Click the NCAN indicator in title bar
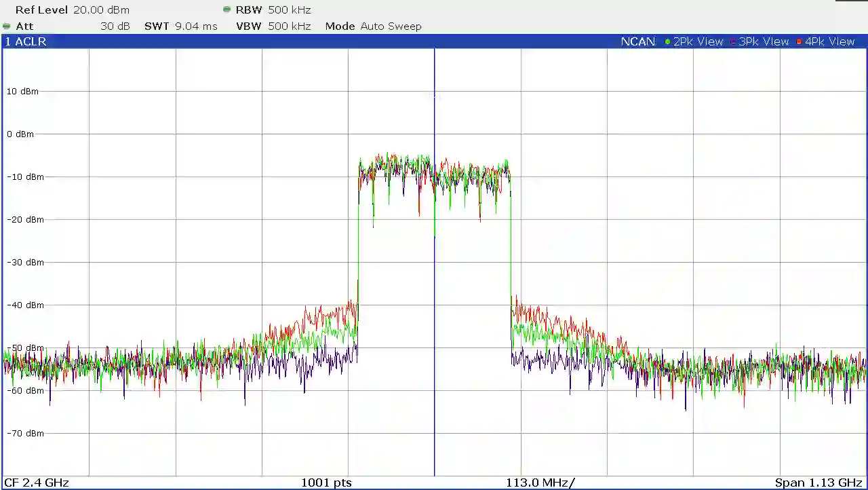Image resolution: width=868 pixels, height=490 pixels. (637, 42)
